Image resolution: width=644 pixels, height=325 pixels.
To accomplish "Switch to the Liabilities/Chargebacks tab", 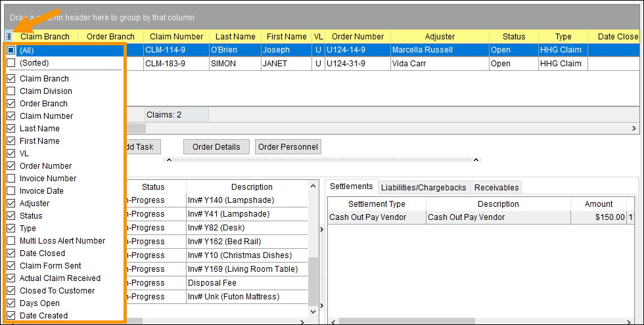I will (423, 188).
